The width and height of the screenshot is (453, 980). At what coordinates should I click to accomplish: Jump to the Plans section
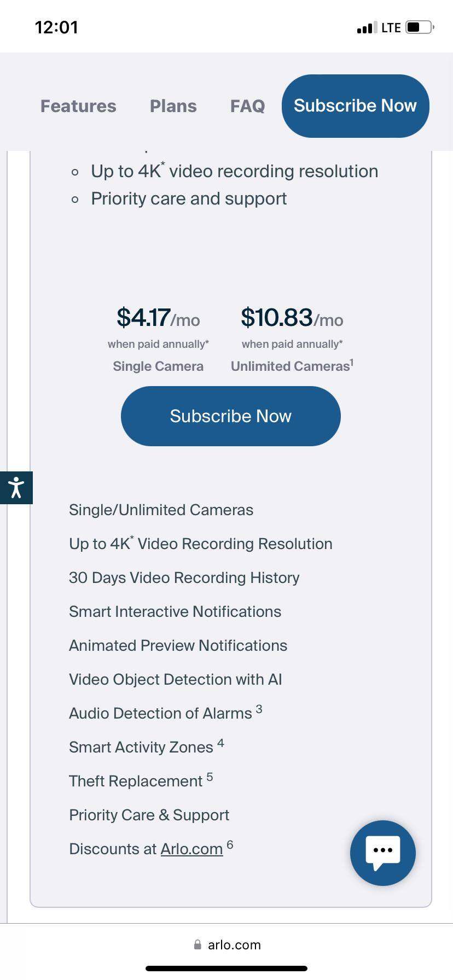pos(173,106)
